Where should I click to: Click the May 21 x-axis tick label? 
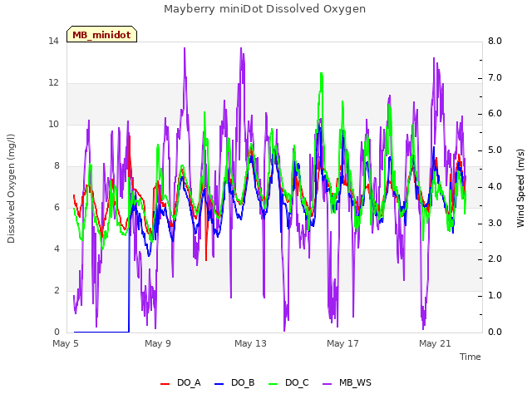[435, 343]
